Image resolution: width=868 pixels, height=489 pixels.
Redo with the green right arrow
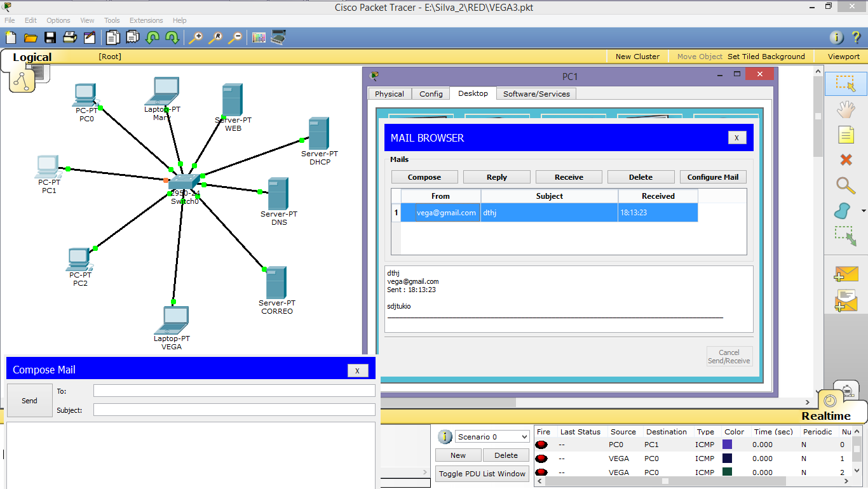click(x=172, y=37)
